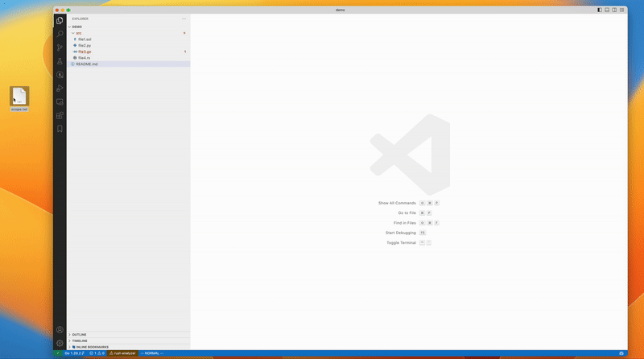The width and height of the screenshot is (644, 359).
Task: Open the Testing flask view
Action: point(60,61)
